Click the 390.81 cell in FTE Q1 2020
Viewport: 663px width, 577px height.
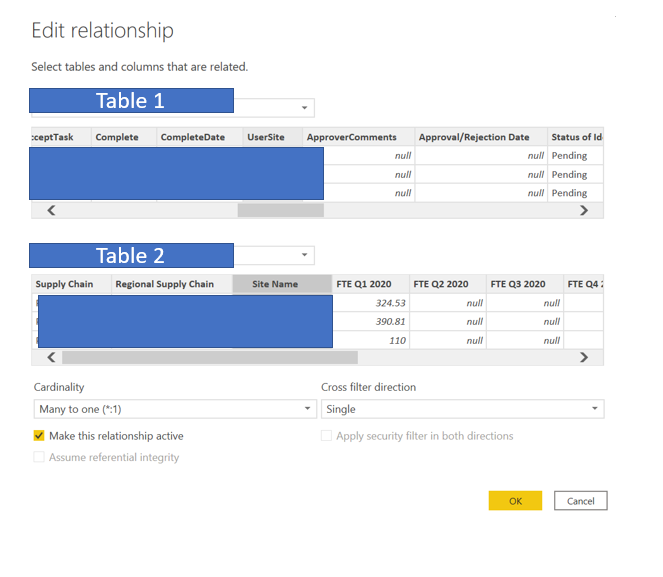click(x=371, y=322)
